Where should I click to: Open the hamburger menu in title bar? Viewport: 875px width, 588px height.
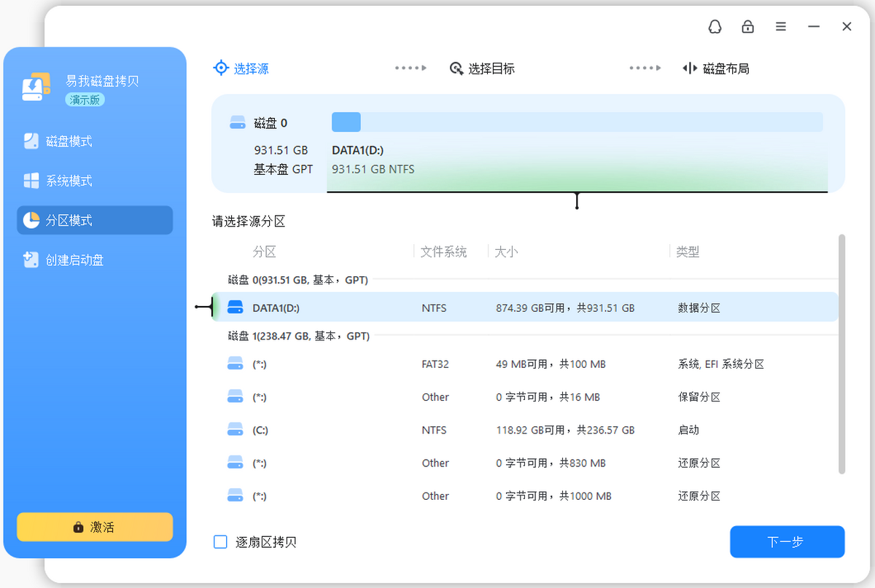pyautogui.click(x=781, y=27)
